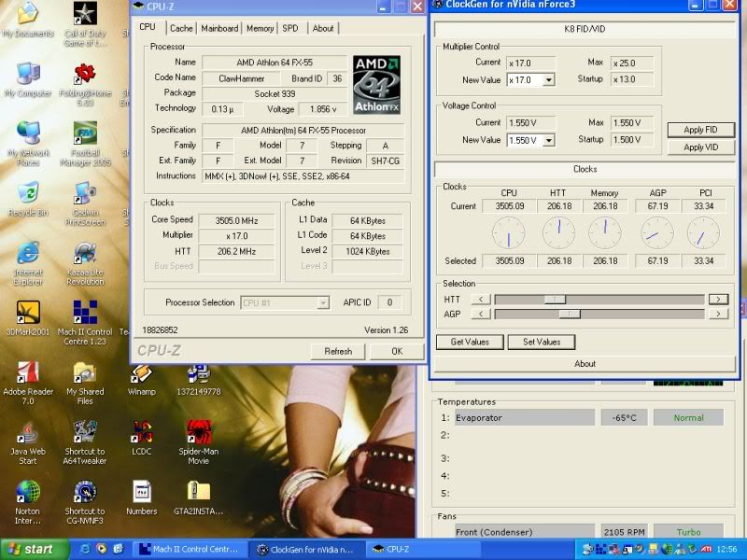Screen dimensions: 747x560
Task: Open Mach II Control Centre 1.23 shortcut
Action: click(85, 323)
